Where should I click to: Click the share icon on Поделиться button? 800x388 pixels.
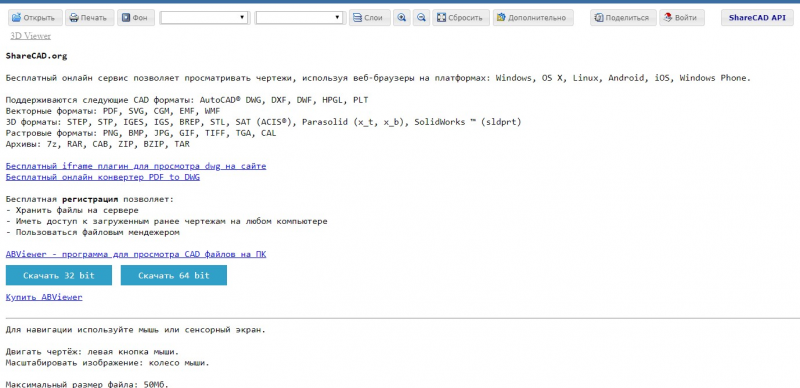coord(599,18)
